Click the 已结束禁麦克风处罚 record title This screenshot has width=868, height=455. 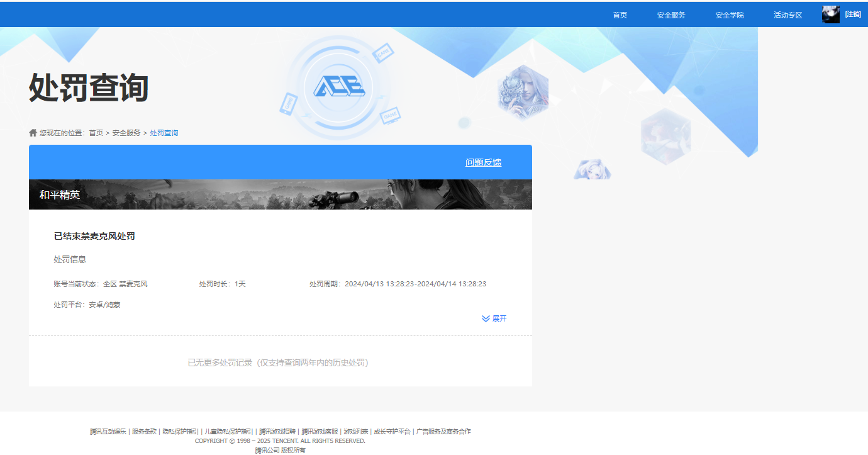(94, 237)
